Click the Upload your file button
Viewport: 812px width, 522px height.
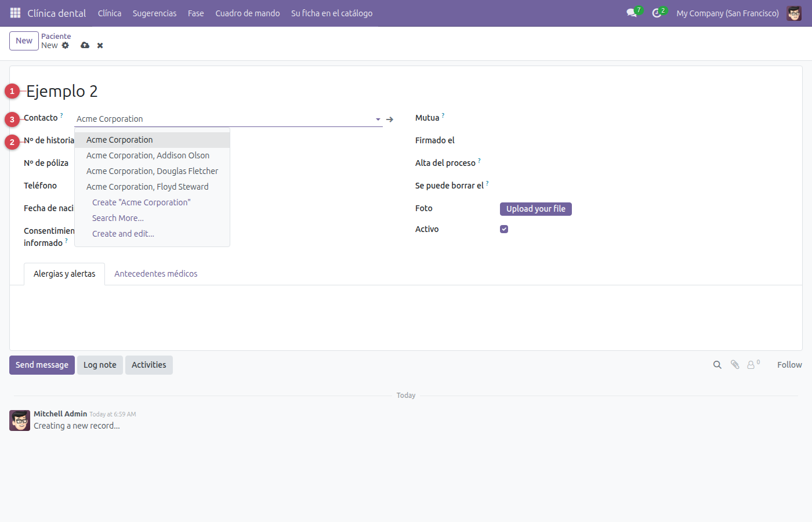(x=536, y=209)
